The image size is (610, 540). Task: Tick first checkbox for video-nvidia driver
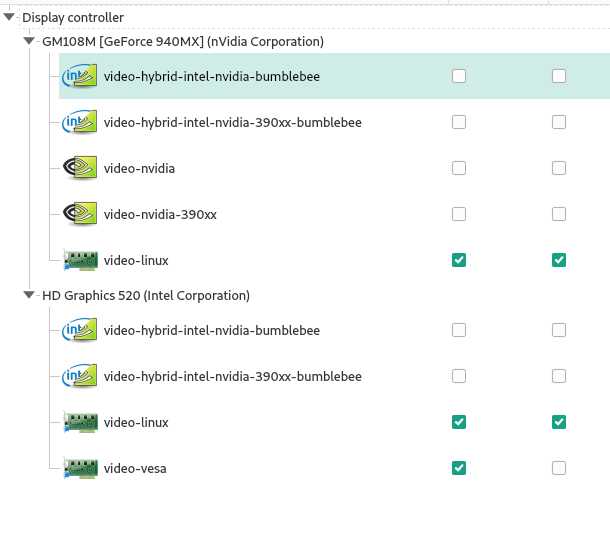tap(459, 168)
